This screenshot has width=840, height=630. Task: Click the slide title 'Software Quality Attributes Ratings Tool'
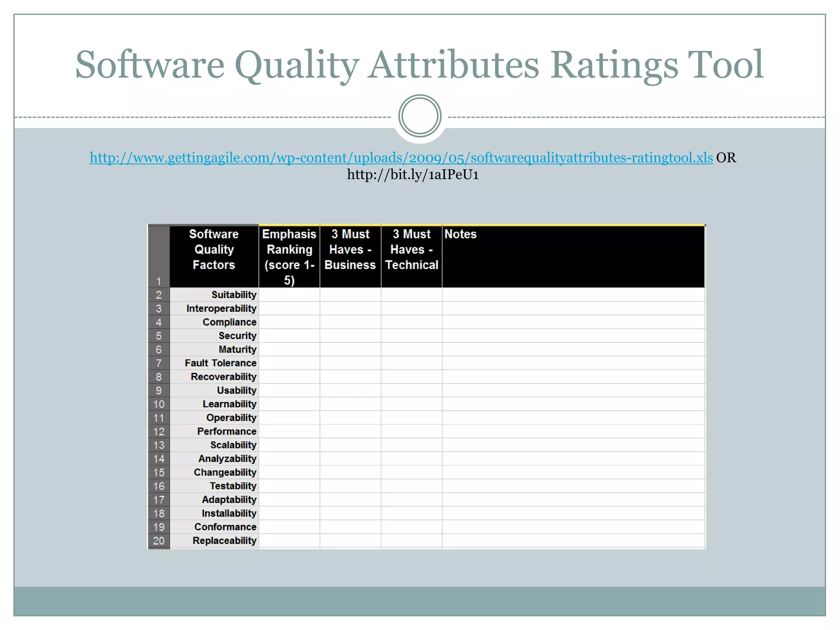click(x=419, y=65)
